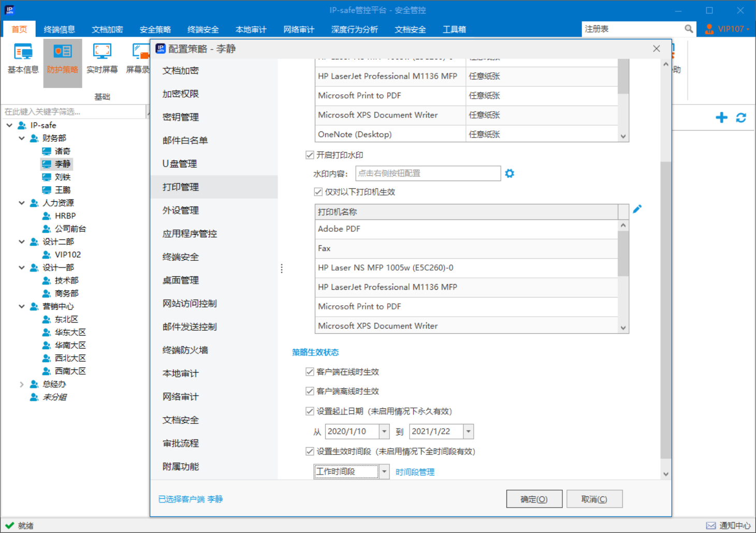Viewport: 756px width, 533px height.
Task: Open the end date 2021/1/22 dropdown
Action: click(468, 431)
